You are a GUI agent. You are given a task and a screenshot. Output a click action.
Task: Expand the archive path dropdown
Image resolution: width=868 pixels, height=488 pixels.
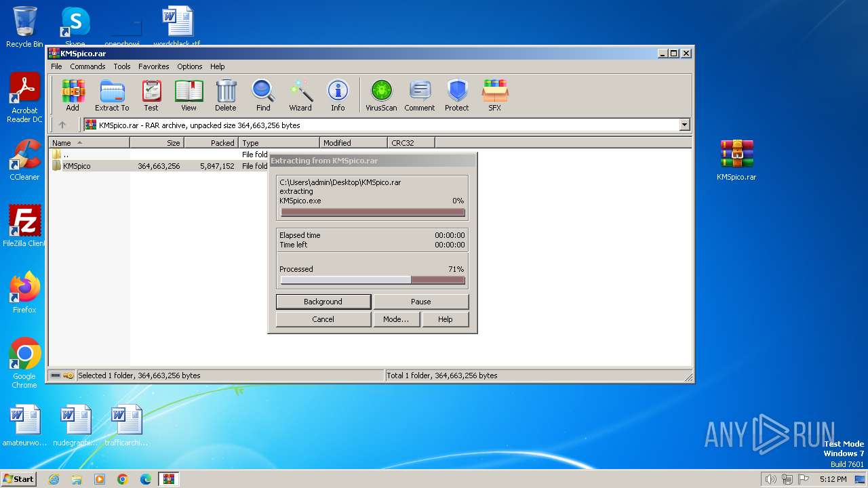pyautogui.click(x=684, y=125)
